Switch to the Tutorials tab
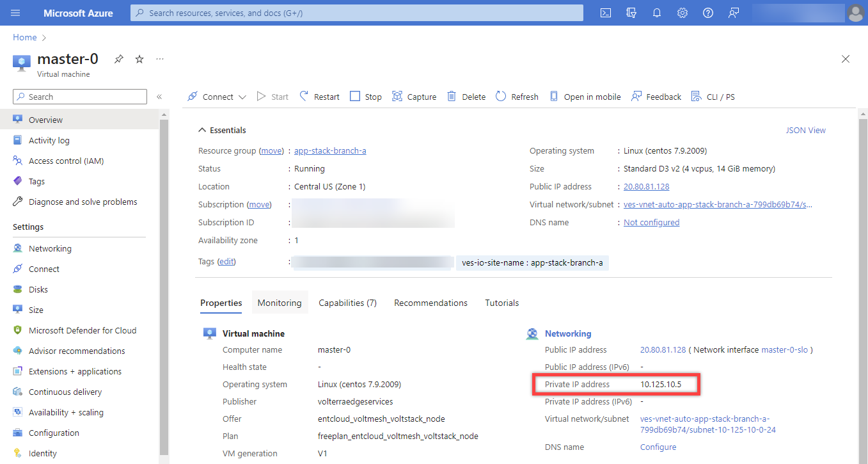This screenshot has height=464, width=868. pos(502,303)
